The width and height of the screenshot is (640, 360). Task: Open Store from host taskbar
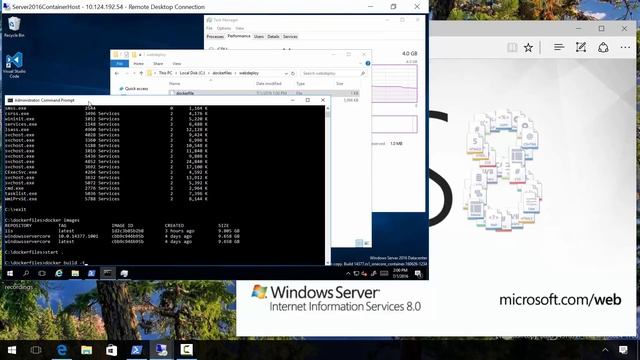111,350
